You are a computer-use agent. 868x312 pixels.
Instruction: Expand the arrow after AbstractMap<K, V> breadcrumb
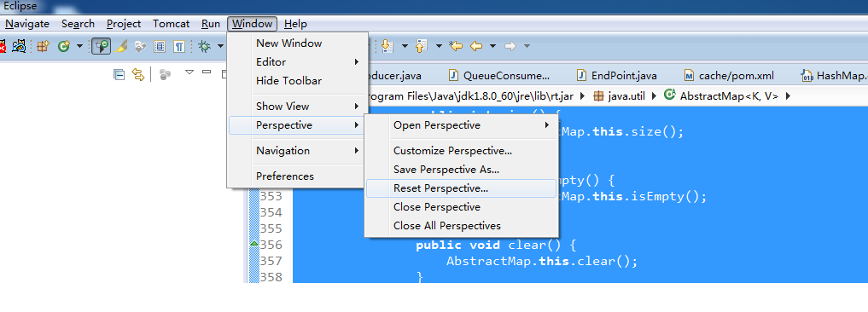788,95
